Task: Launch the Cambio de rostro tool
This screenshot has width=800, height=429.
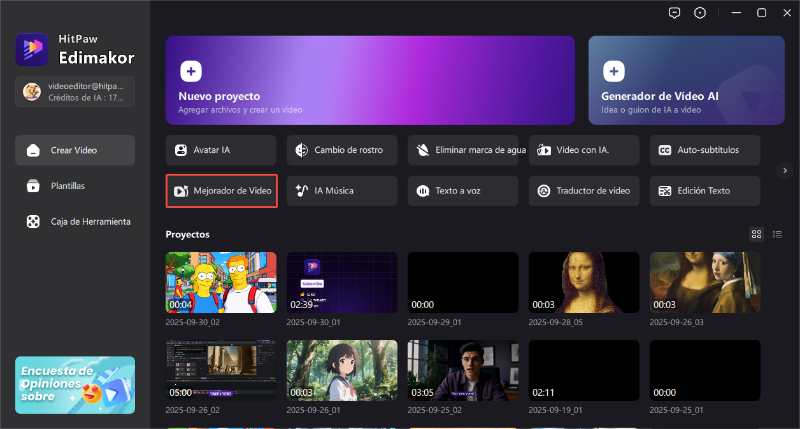Action: [341, 150]
